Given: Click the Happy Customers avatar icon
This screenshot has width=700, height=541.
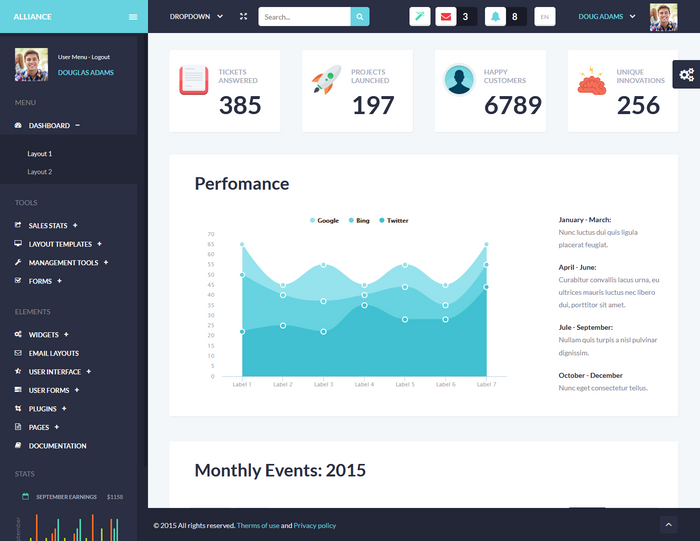Looking at the screenshot, I should 458,79.
